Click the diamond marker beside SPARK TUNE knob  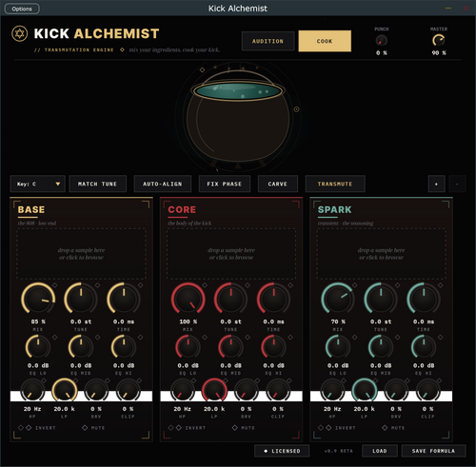(x=398, y=285)
